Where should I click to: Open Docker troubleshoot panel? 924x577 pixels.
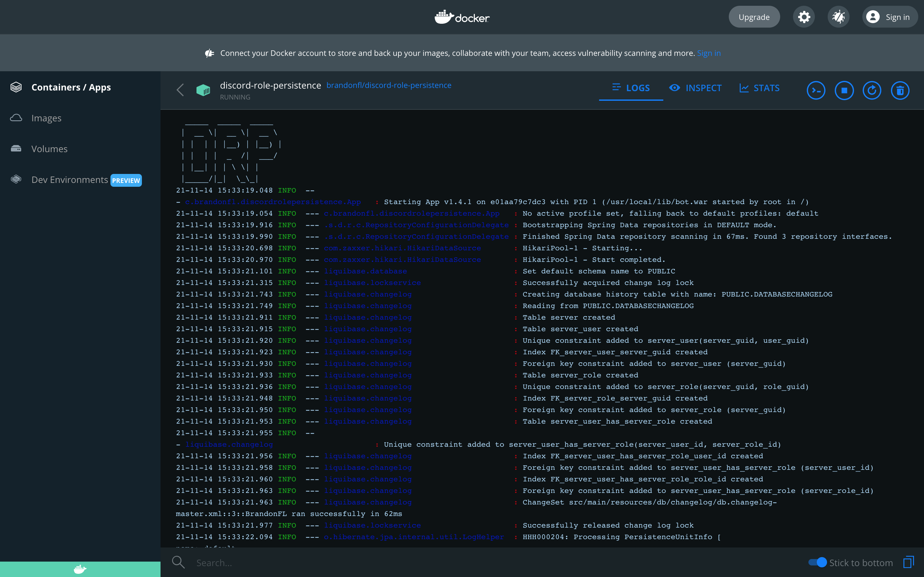(x=839, y=17)
